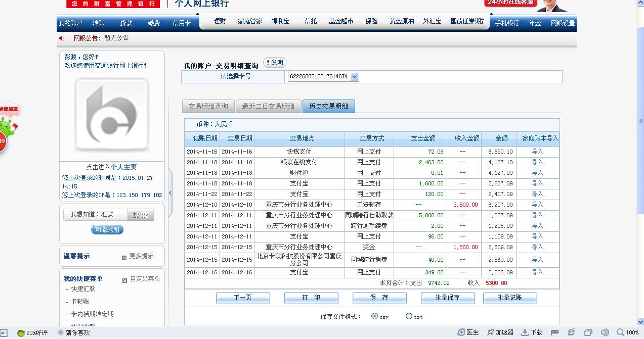Viewport: 644px width, 339px height.
Task: Open the card number dropdown
Action: click(x=354, y=77)
